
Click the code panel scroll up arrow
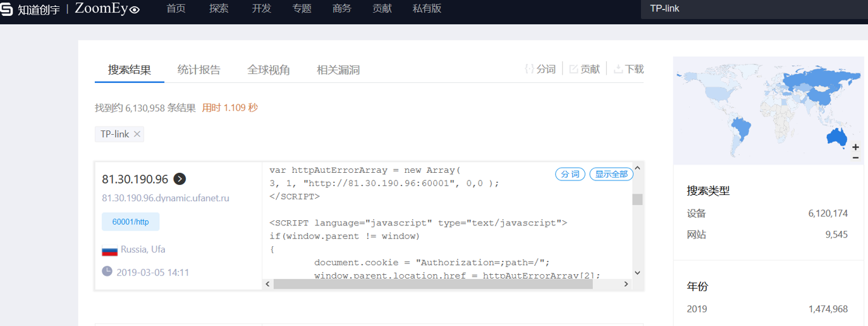pos(637,168)
